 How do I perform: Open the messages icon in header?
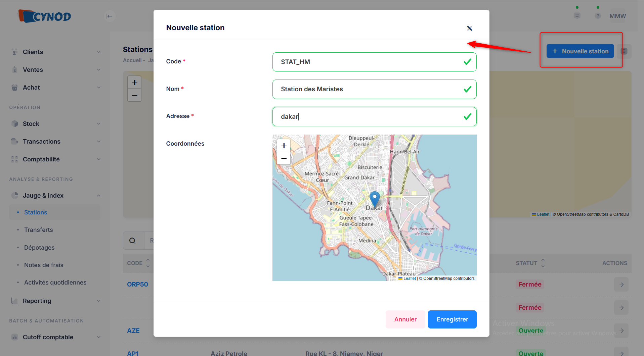577,16
